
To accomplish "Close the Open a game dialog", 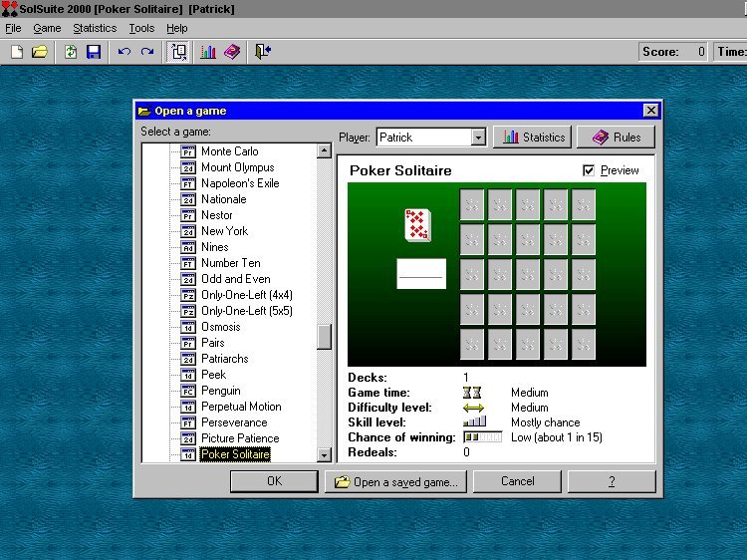I will click(x=650, y=111).
